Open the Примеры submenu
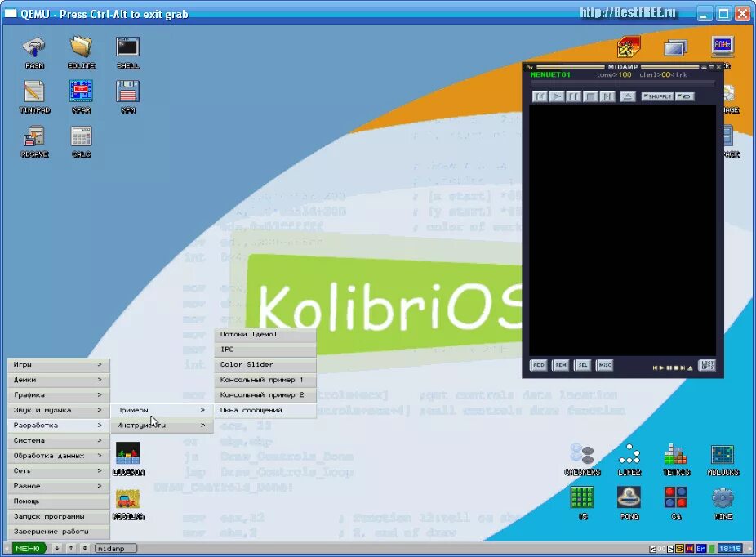The height and width of the screenshot is (557, 756). coord(162,410)
